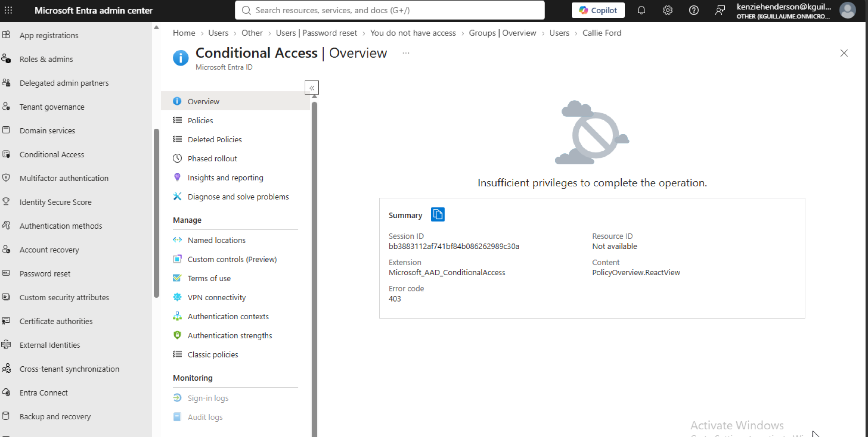Click the Custom security attributes icon

pos(6,297)
